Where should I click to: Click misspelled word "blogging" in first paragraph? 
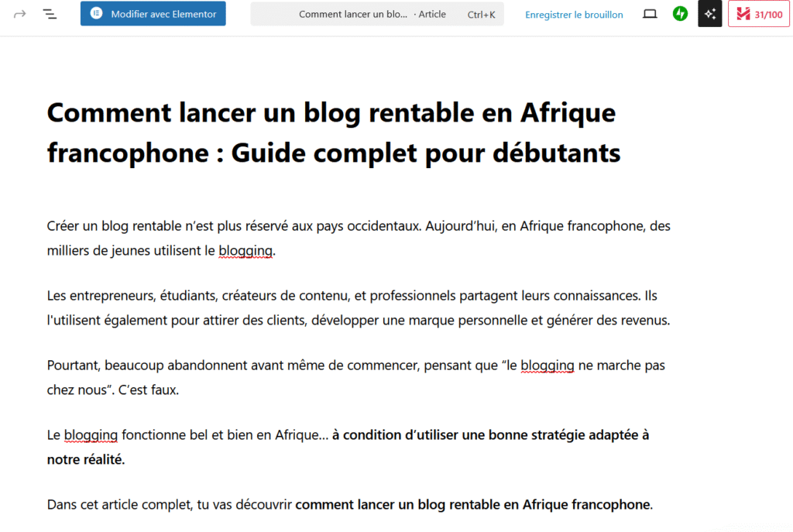tap(245, 251)
